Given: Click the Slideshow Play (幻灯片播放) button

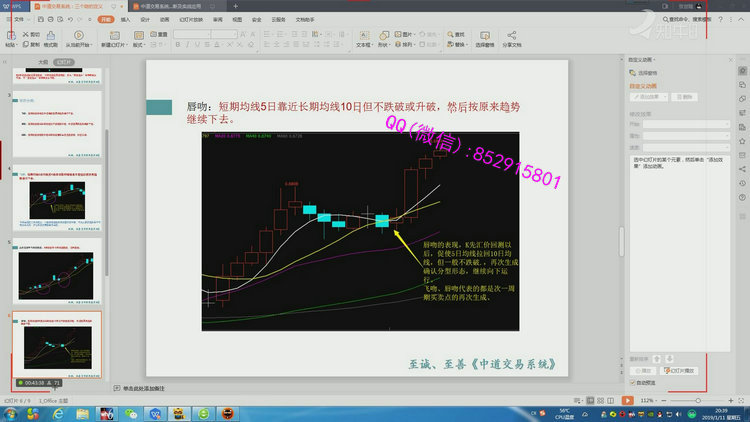Looking at the screenshot, I should coord(687,370).
